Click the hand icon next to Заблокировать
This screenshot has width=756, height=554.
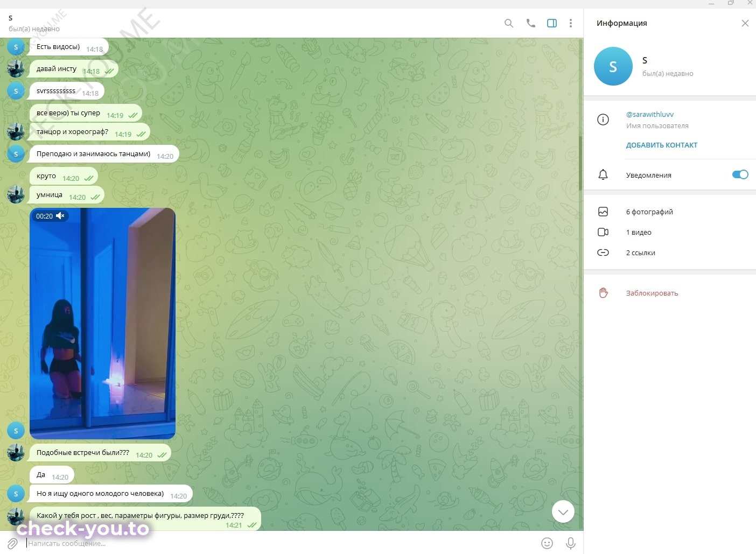pyautogui.click(x=603, y=293)
